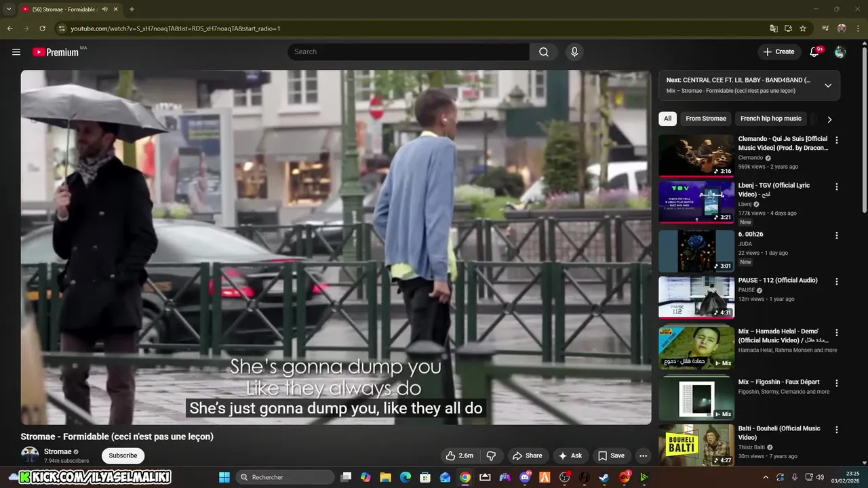Open Steam from the taskbar
Screen dimensions: 868x488
tap(604, 477)
